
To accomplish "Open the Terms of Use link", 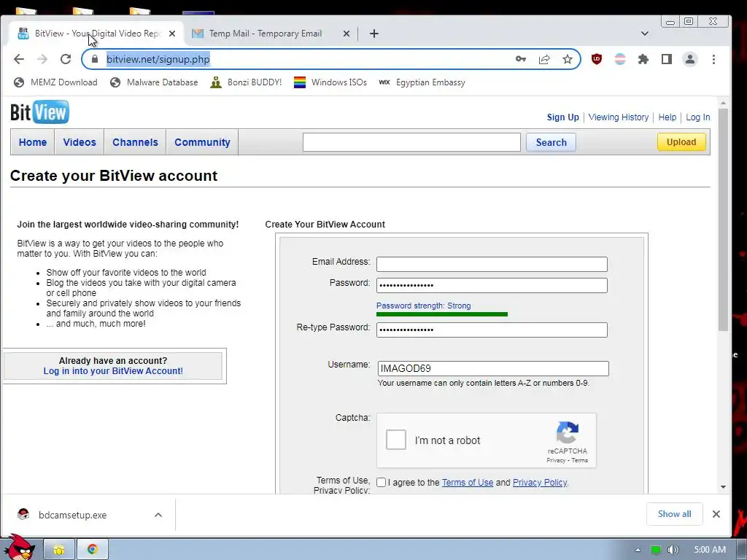I will (468, 483).
